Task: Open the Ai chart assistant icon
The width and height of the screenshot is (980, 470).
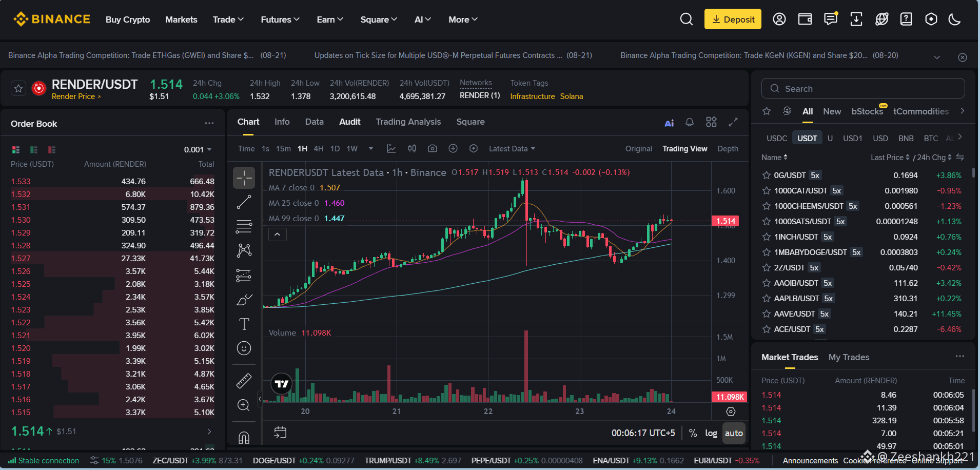Action: pyautogui.click(x=669, y=123)
